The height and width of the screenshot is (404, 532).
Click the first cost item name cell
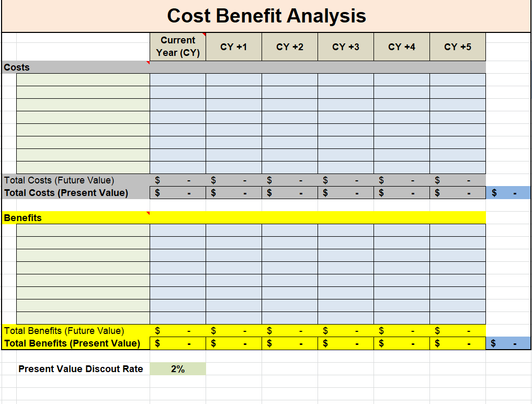coord(83,80)
